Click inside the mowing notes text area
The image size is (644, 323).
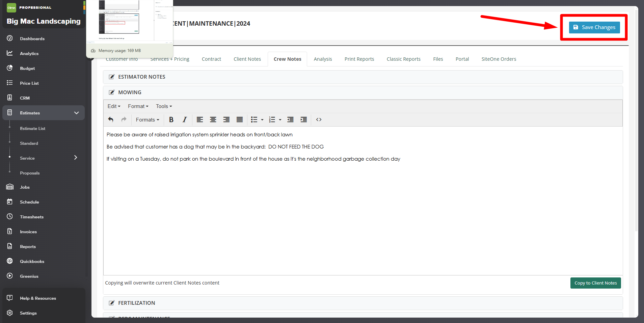(363, 201)
